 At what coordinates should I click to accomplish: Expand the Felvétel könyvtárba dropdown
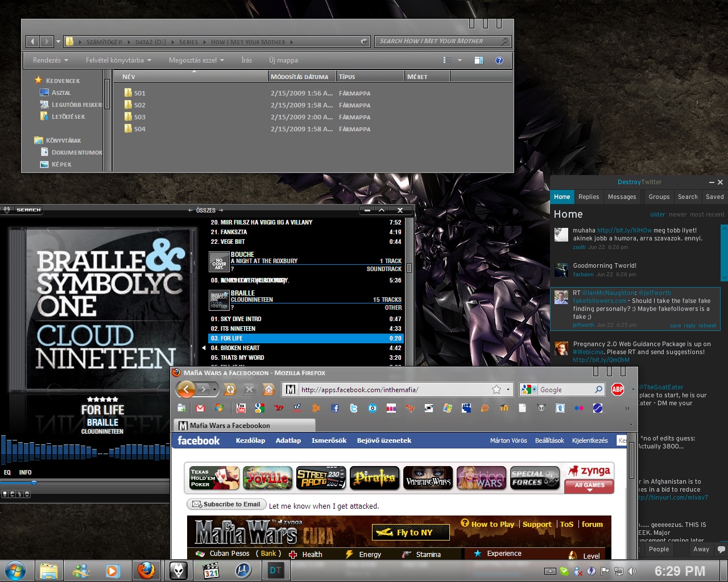pyautogui.click(x=118, y=60)
